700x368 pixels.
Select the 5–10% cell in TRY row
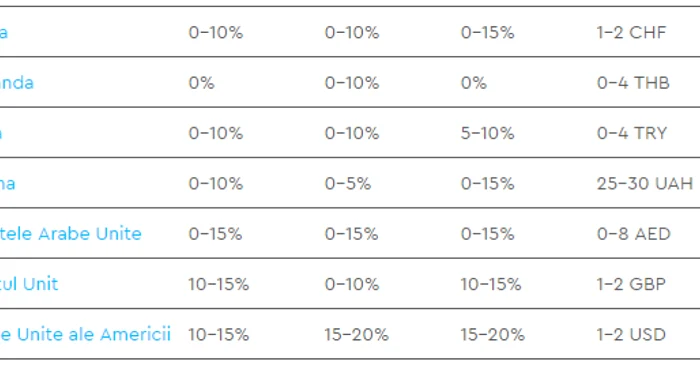click(x=488, y=133)
